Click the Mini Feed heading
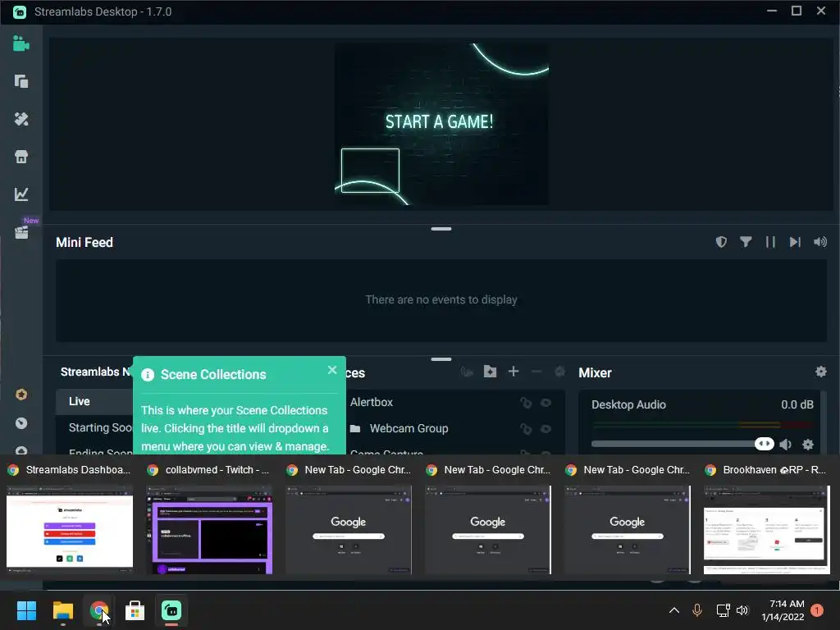This screenshot has width=840, height=630. coord(84,242)
